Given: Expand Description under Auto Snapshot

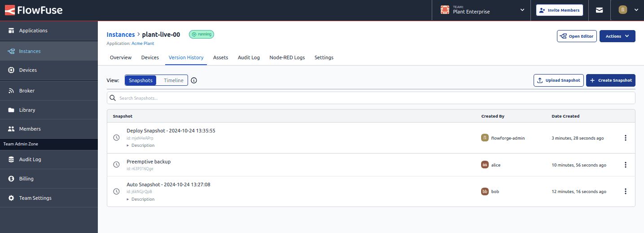Looking at the screenshot, I should [x=141, y=199].
